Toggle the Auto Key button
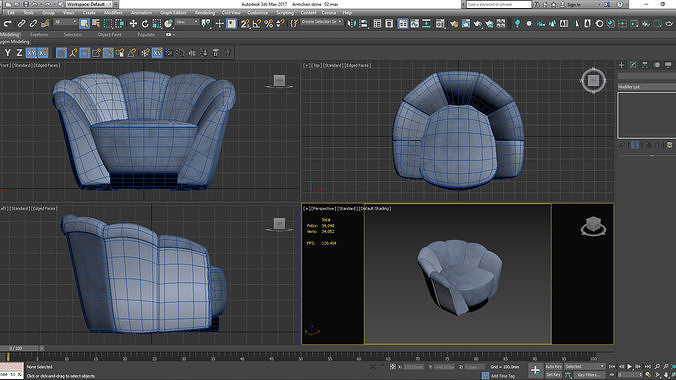This screenshot has width=676, height=380. click(x=553, y=367)
